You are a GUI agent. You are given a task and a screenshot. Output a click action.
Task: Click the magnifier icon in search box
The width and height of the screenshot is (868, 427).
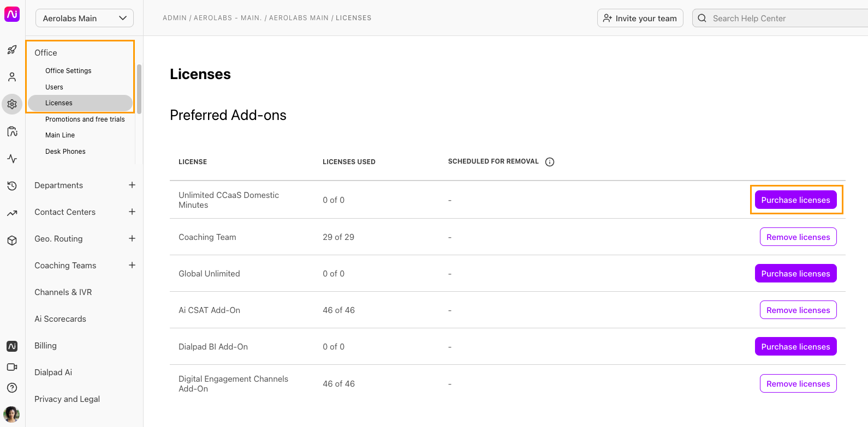pos(702,18)
